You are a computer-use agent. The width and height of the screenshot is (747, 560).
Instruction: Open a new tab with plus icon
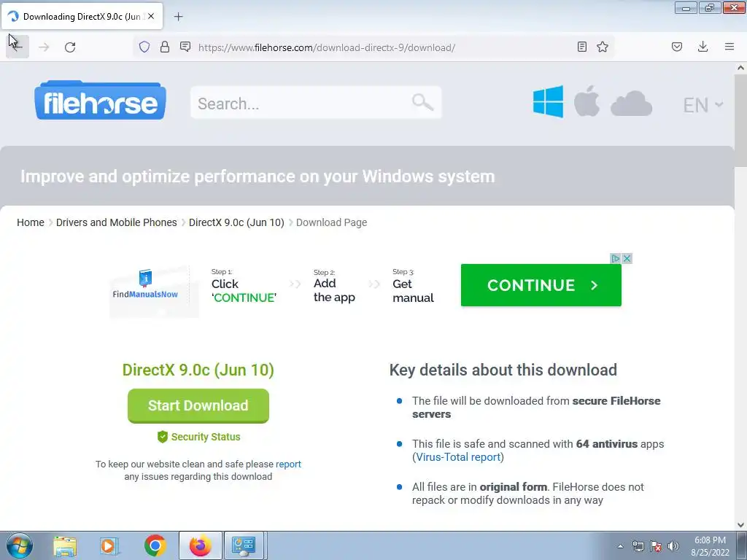178,17
